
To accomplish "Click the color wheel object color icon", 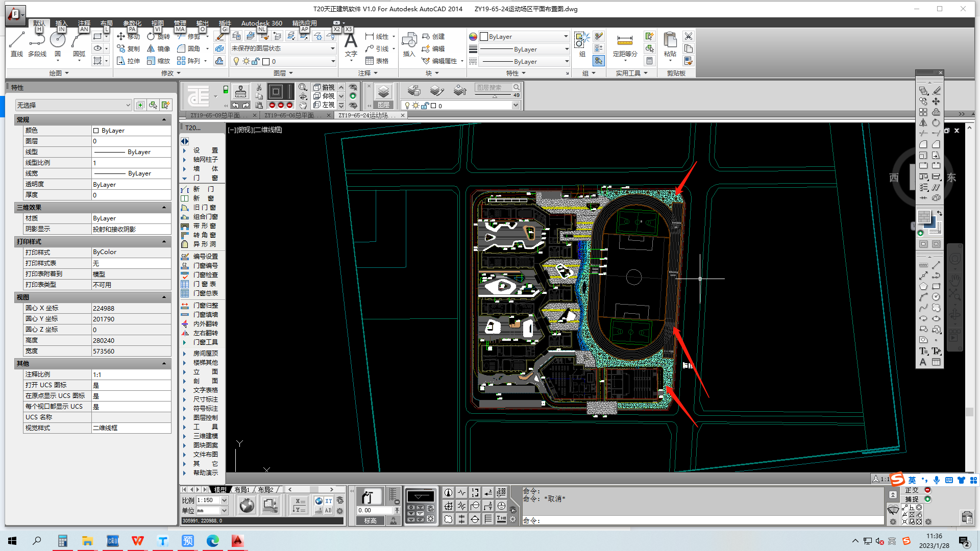I will pos(473,37).
